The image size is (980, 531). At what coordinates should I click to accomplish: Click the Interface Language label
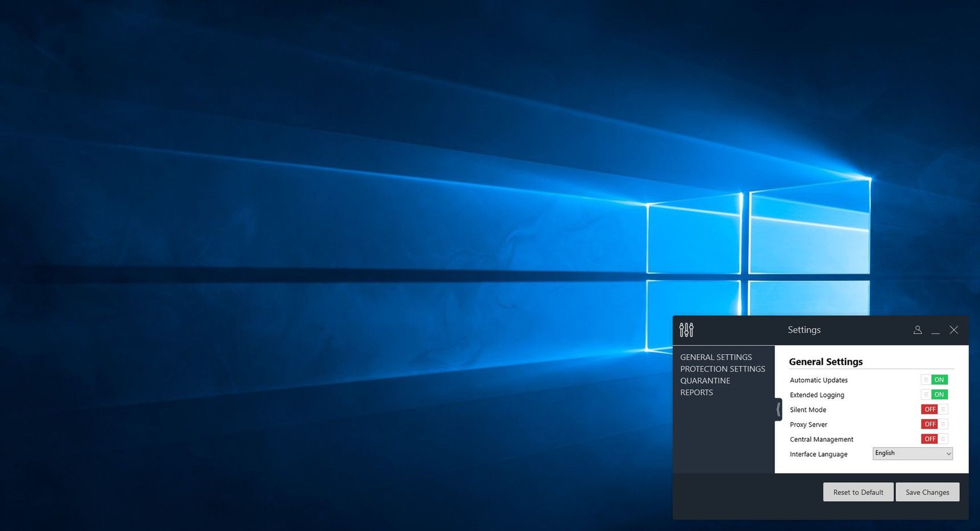point(819,454)
